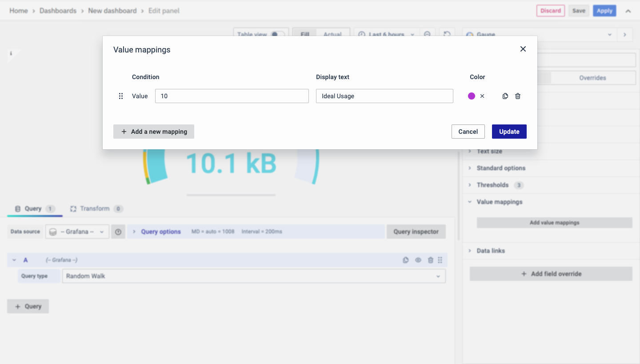Expand the Data links section
Screen dimensions: 640x364
(491, 251)
